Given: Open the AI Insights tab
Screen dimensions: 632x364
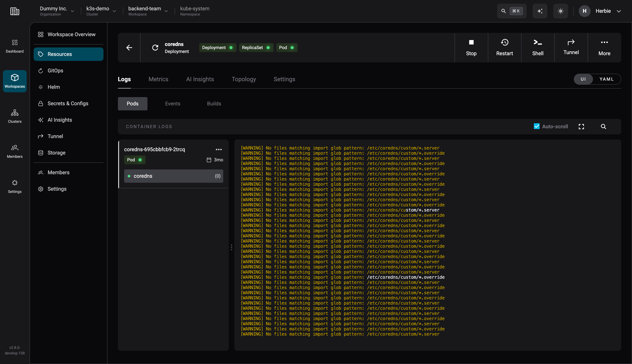Looking at the screenshot, I should (200, 79).
